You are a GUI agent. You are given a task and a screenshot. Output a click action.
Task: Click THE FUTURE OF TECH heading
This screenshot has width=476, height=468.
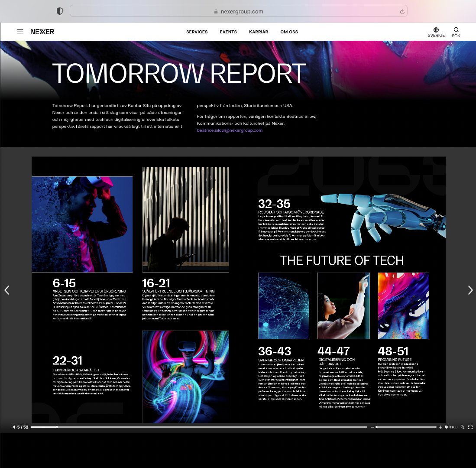342,260
